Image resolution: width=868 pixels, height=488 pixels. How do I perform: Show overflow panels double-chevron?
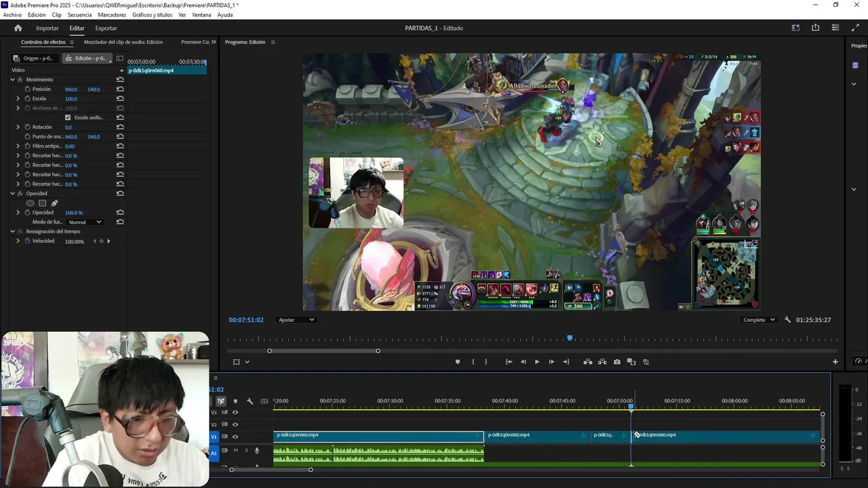[214, 42]
